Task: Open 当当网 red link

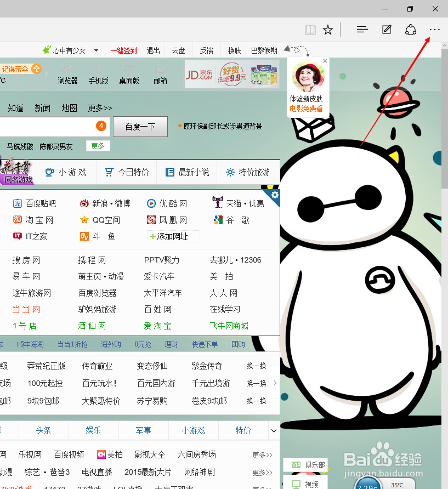Action: [x=26, y=309]
